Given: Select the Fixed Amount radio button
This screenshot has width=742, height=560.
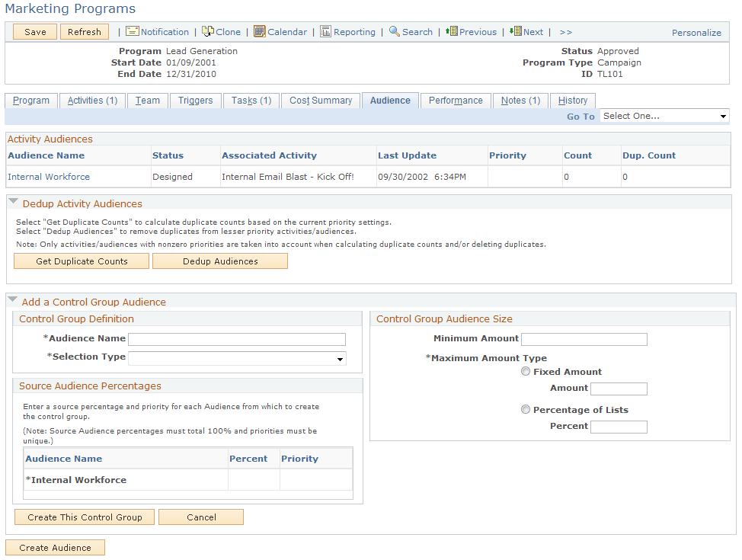Looking at the screenshot, I should pos(526,371).
